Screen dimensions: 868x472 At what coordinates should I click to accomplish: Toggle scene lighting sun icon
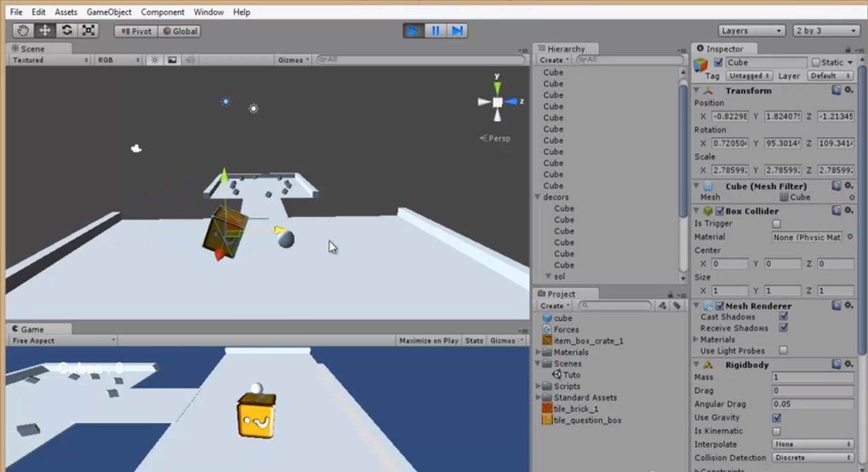155,60
